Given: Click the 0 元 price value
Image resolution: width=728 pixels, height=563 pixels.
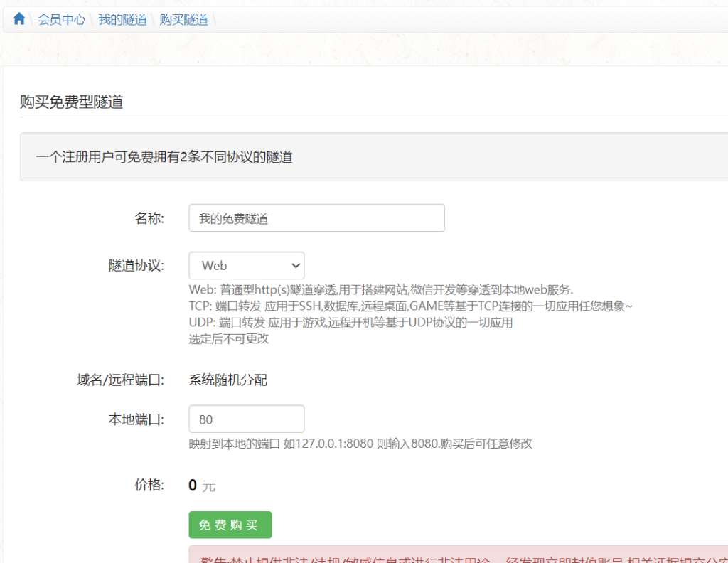Looking at the screenshot, I should tap(201, 486).
